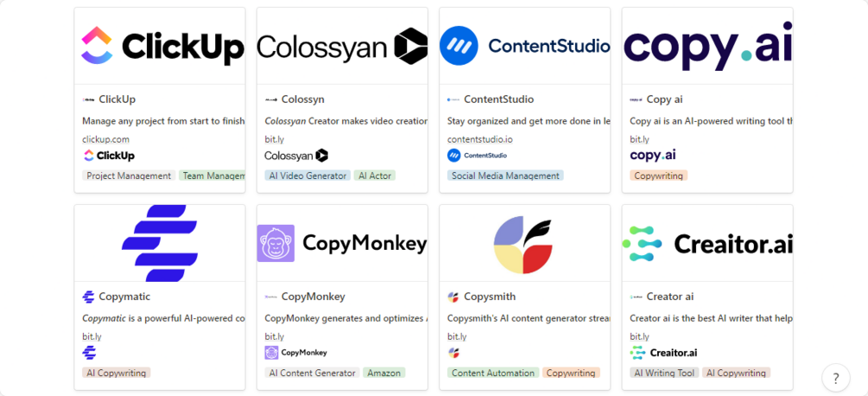868x396 pixels.
Task: Open the ContentStudio banner logo image
Action: pyautogui.click(x=525, y=46)
